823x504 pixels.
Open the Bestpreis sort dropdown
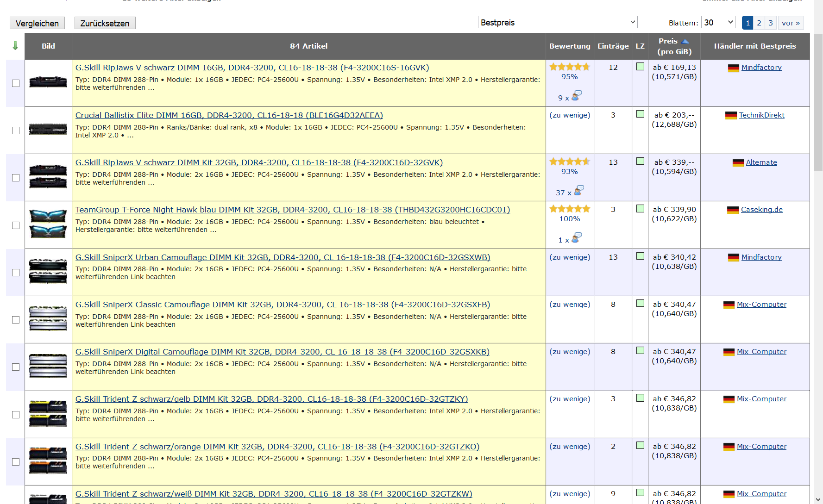(x=558, y=22)
